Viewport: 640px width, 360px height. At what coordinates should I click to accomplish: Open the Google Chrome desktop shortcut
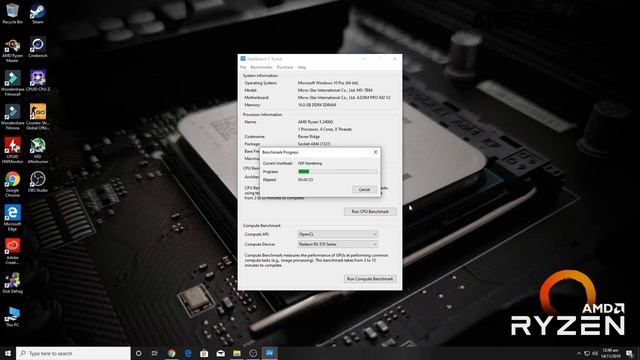[x=12, y=184]
